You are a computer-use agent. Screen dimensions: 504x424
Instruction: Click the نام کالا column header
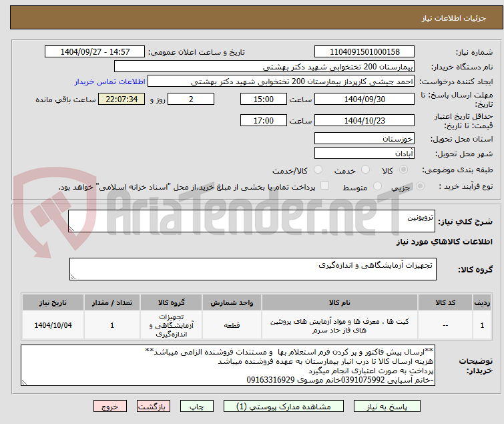(340, 302)
